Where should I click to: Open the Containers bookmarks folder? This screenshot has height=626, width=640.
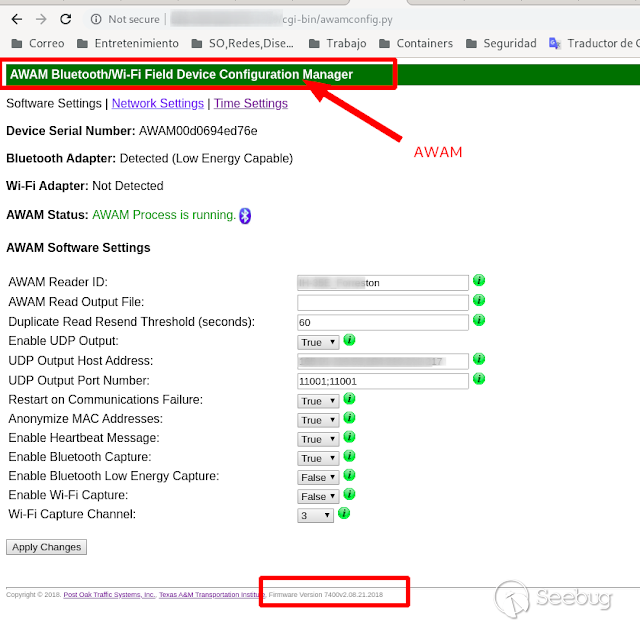416,43
